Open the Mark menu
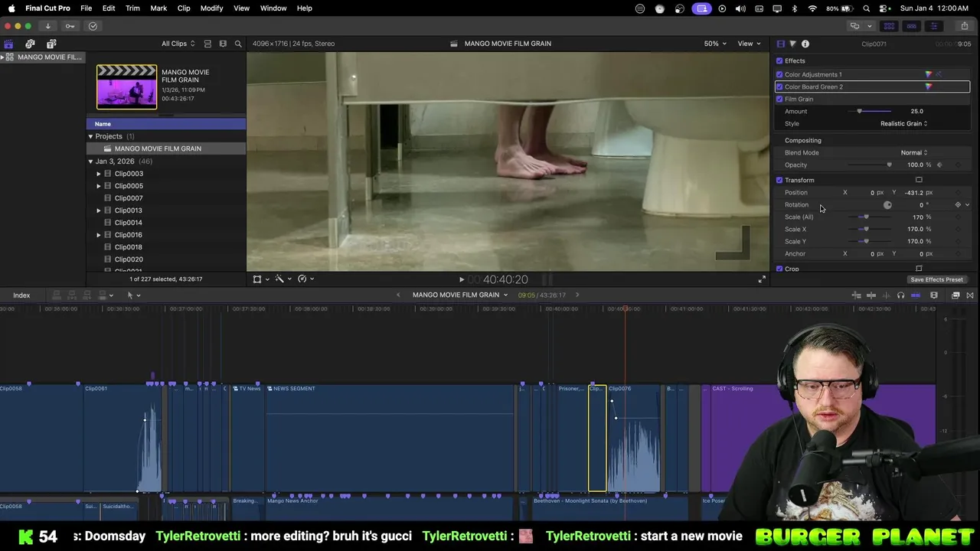This screenshot has width=980, height=551. (x=158, y=8)
